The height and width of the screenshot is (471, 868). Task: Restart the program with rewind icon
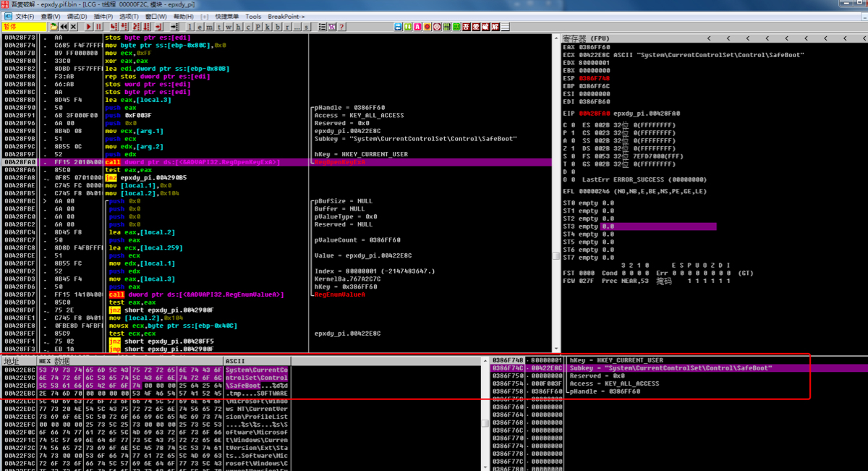pos(64,27)
